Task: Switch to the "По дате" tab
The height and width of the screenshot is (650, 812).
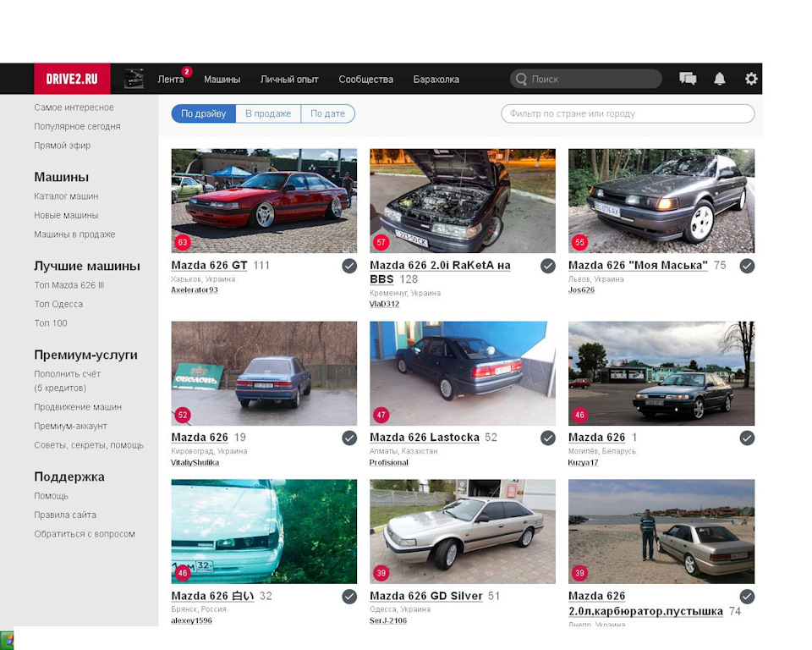Action: (328, 113)
